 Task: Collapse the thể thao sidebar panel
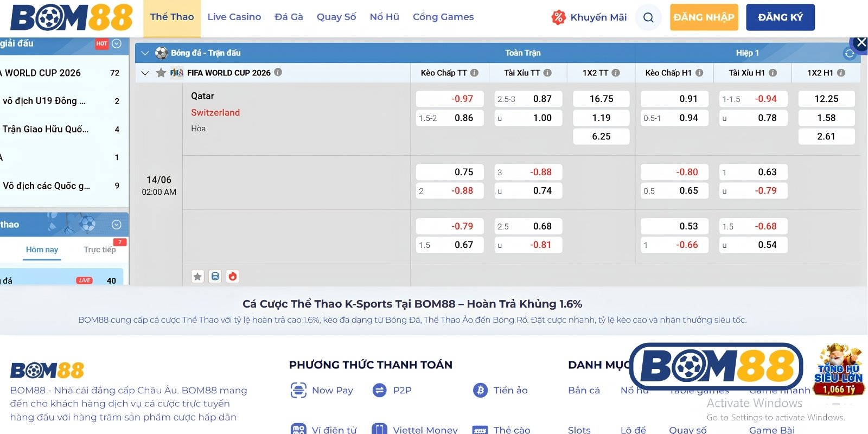tap(117, 225)
